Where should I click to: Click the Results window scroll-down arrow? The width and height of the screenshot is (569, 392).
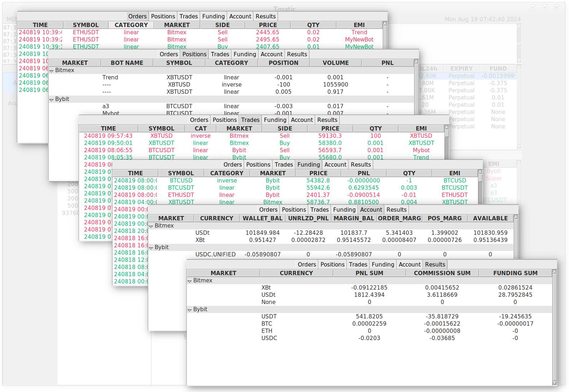coord(555,383)
